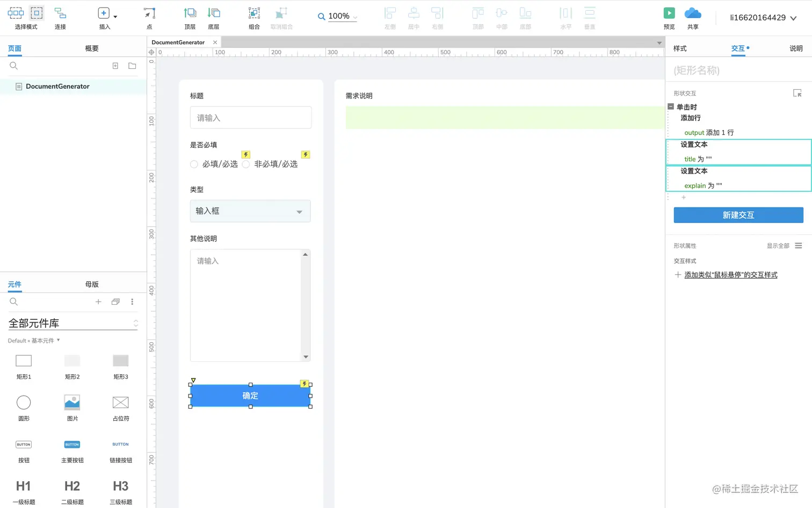The width and height of the screenshot is (812, 508).
Task: Switch to the 母版 masters tab
Action: click(x=92, y=284)
